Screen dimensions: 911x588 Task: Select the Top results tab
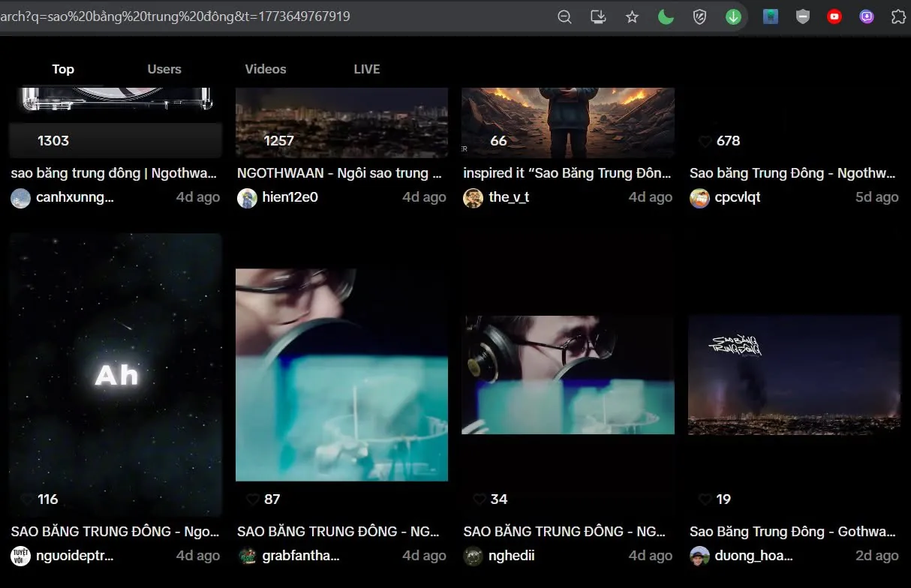point(63,69)
